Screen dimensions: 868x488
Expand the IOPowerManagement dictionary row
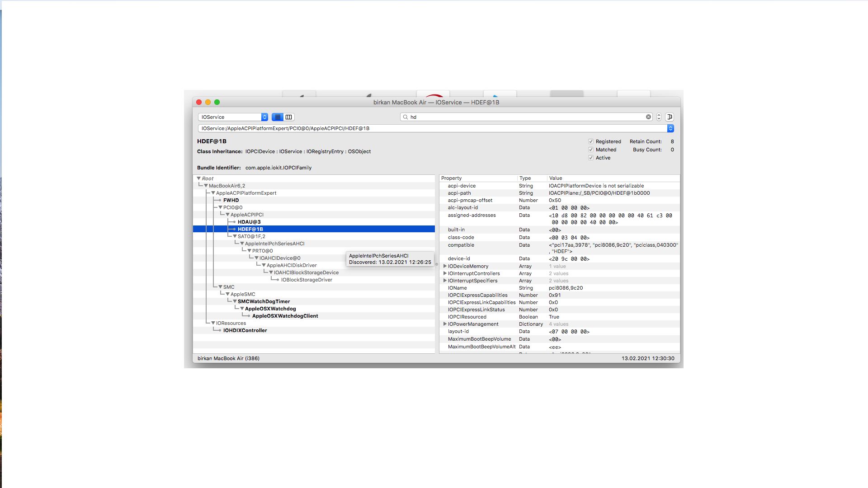click(445, 324)
